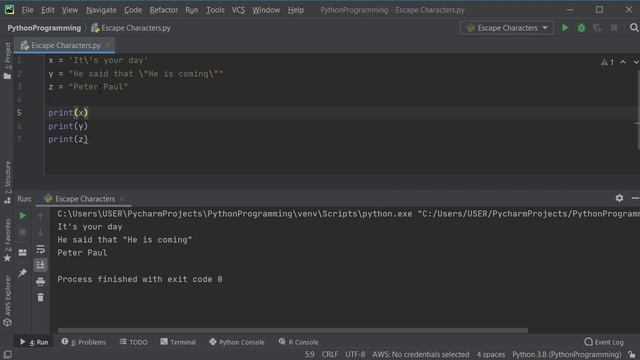
Task: Toggle tool window bars icon in status bar
Action: click(7, 354)
